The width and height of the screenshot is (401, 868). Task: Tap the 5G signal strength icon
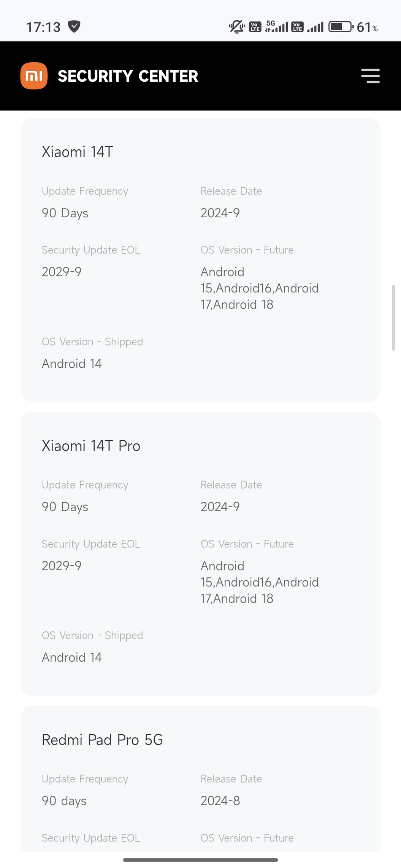click(276, 27)
